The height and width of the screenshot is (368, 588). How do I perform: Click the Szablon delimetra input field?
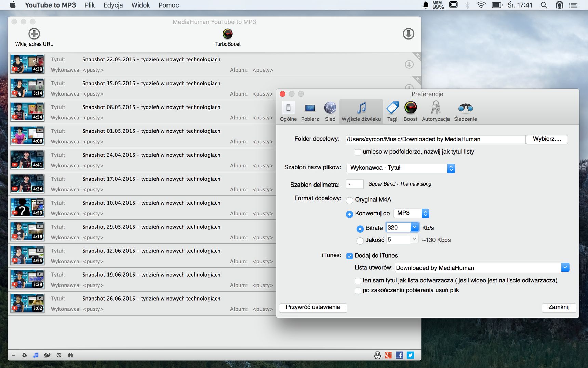(354, 184)
